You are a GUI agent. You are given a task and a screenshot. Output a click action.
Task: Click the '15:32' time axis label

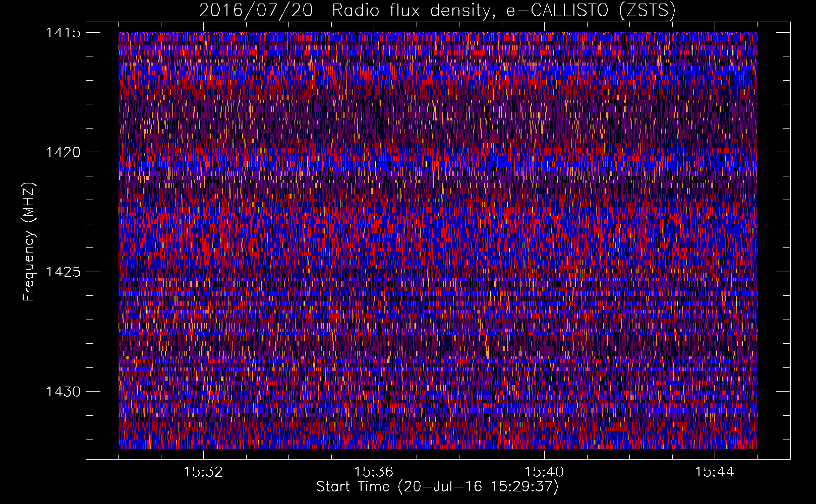pyautogui.click(x=203, y=472)
